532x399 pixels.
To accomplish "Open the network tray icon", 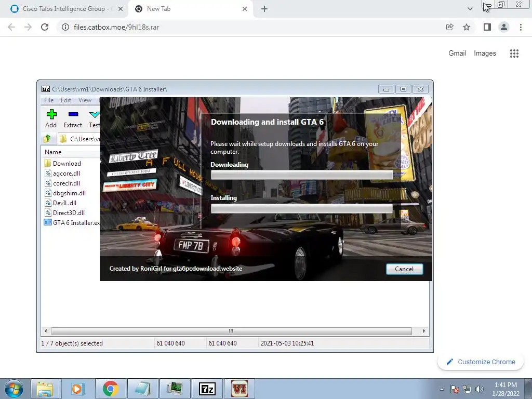I will 467,389.
